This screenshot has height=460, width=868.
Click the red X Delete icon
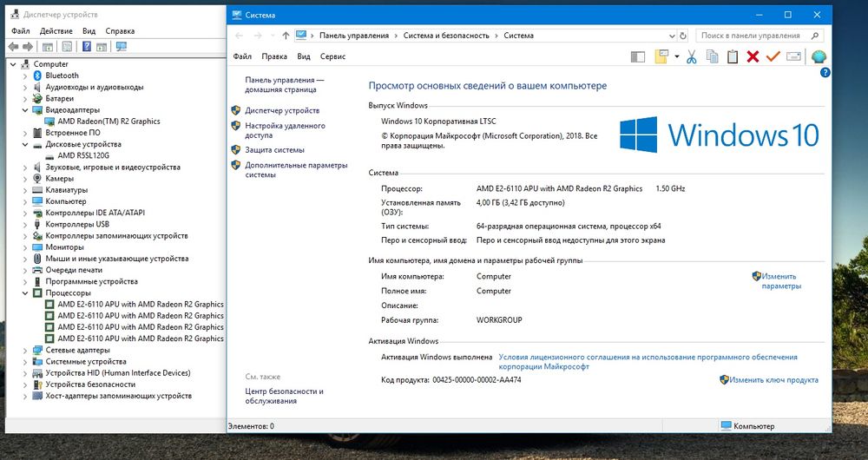(x=753, y=56)
